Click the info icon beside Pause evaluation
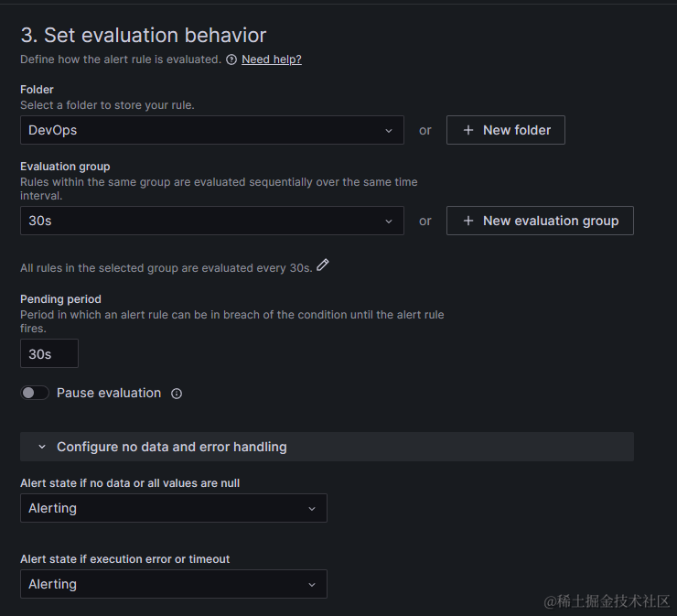The image size is (677, 616). pos(177,394)
